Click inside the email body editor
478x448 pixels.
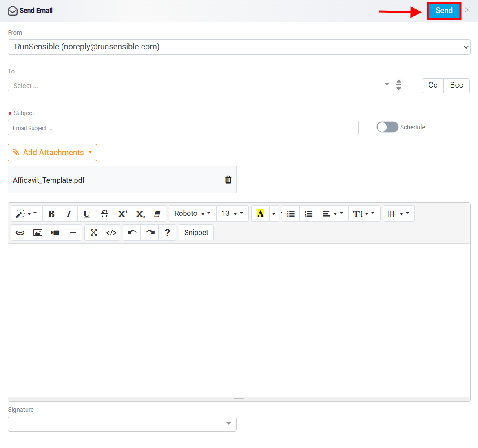click(x=239, y=320)
